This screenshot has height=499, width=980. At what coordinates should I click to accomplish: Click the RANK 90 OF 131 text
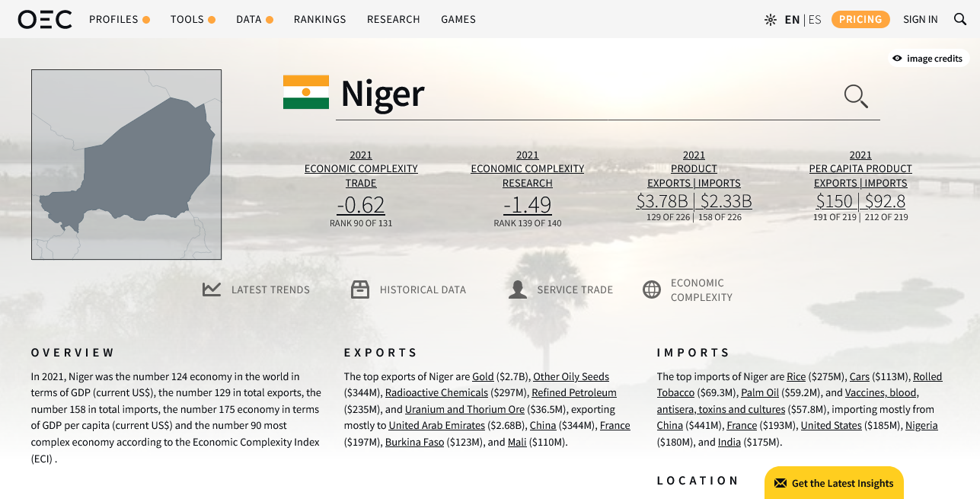[361, 223]
